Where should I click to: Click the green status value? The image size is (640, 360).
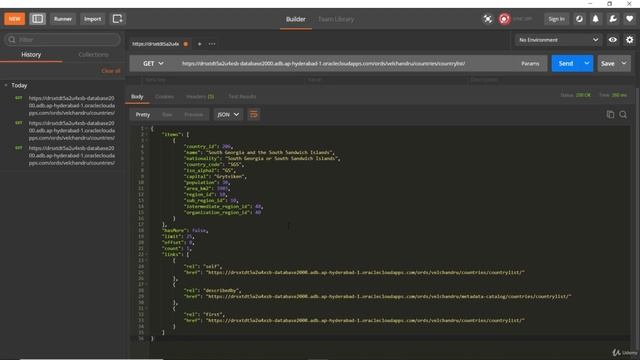(583, 95)
